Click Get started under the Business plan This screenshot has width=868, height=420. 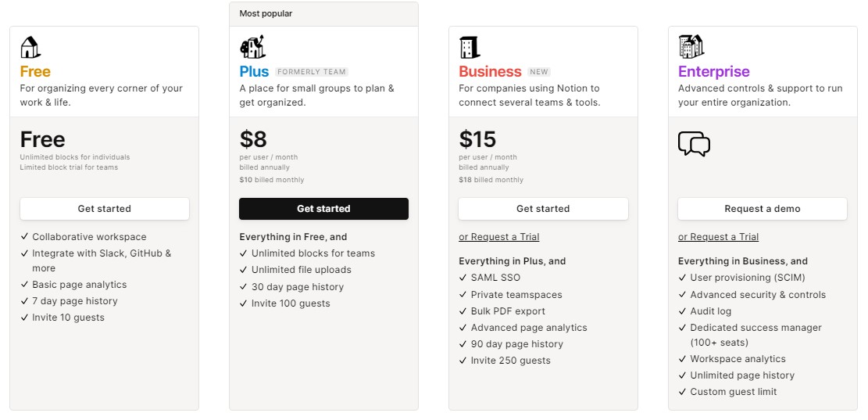tap(543, 209)
